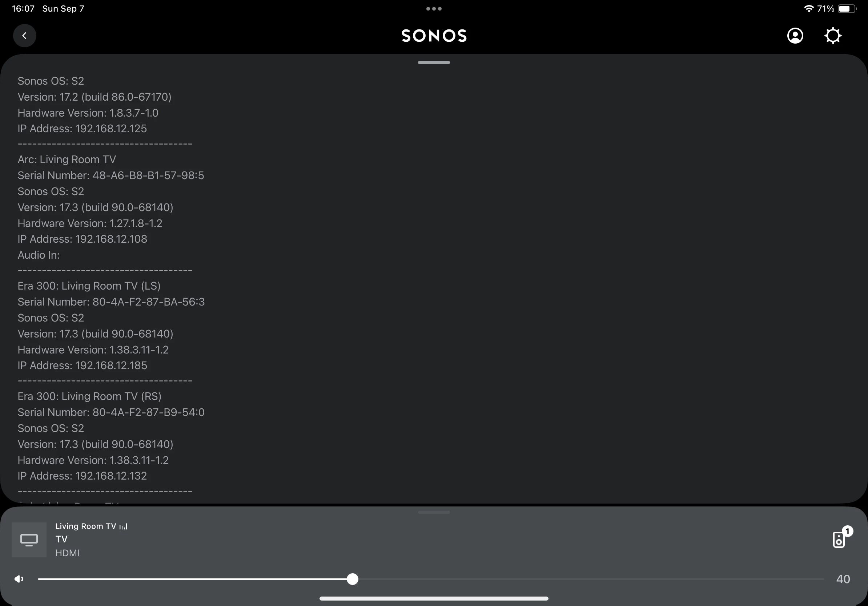
Task: Go back using the chevron button
Action: tap(25, 36)
